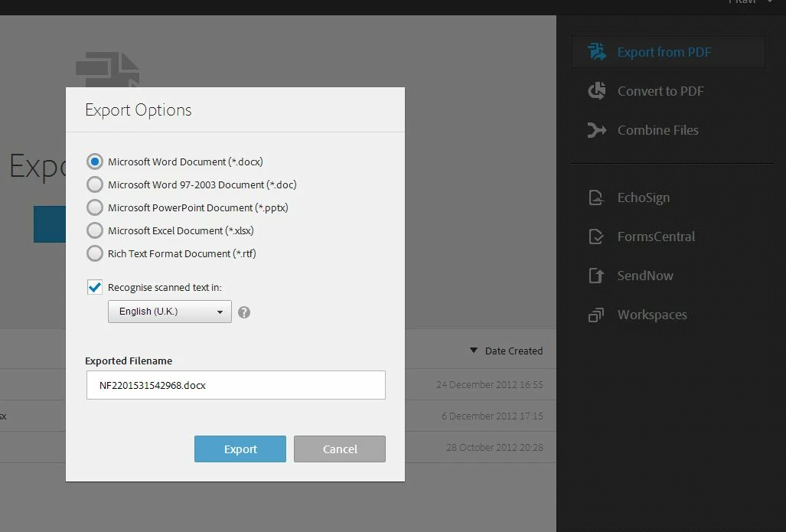
Task: Click the SendNow icon in sidebar
Action: coord(596,276)
